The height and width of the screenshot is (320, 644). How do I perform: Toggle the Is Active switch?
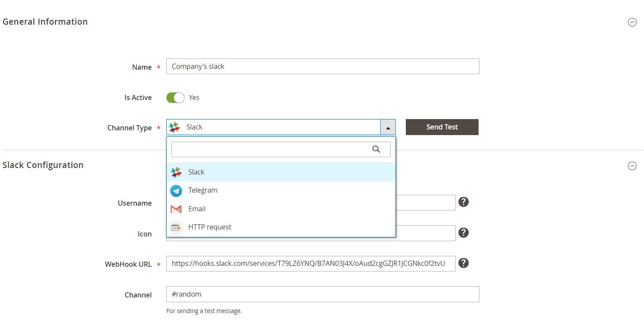coord(175,98)
